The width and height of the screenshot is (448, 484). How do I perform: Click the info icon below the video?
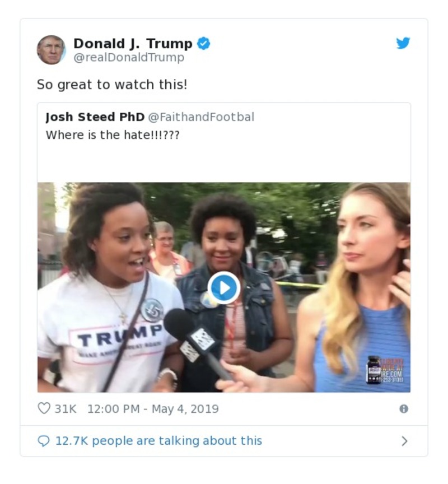(x=404, y=409)
